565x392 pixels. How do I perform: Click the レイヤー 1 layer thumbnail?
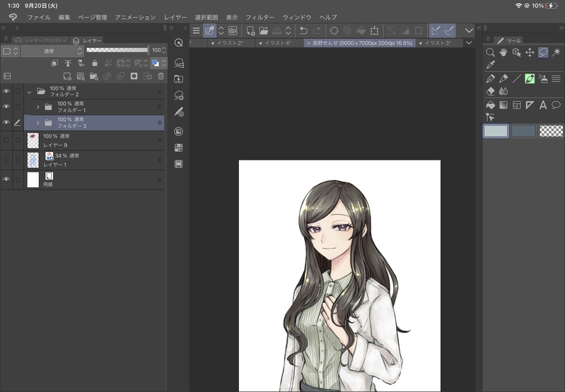(33, 160)
